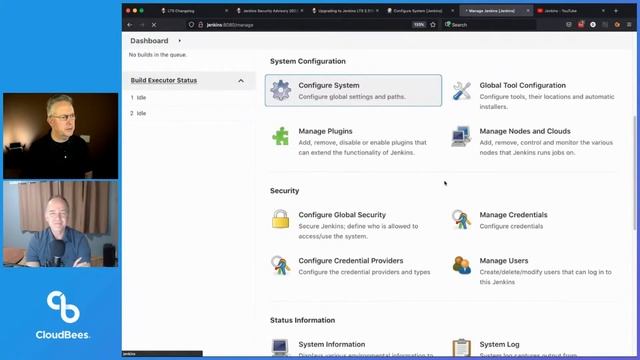This screenshot has height=360, width=640.
Task: Open the Manage Plugins title link
Action: [x=325, y=131]
